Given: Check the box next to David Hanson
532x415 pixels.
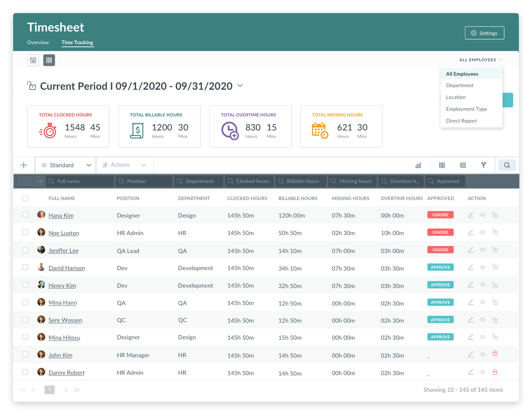Looking at the screenshot, I should coord(25,267).
